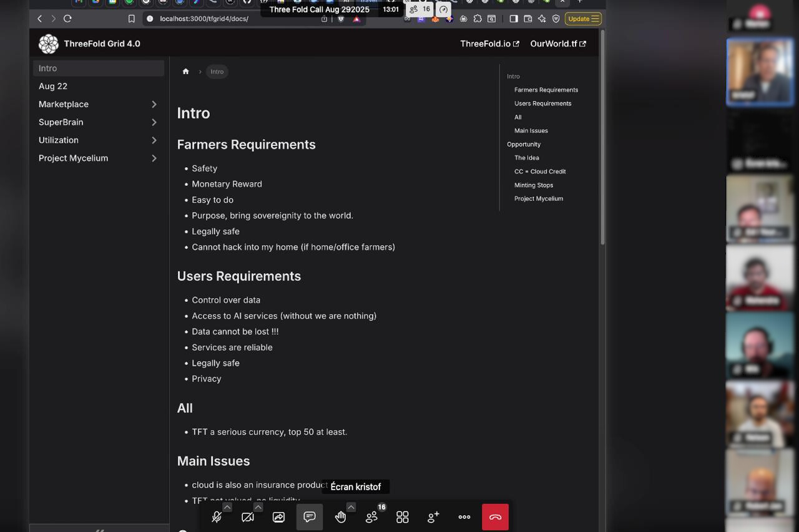Expand the Project Mycelium chevron

(154, 158)
